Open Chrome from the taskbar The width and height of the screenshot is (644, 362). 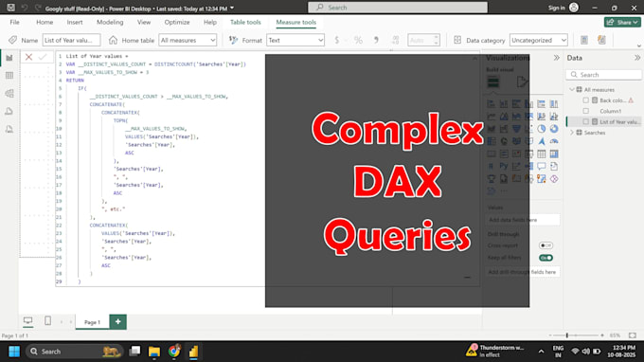(174, 352)
